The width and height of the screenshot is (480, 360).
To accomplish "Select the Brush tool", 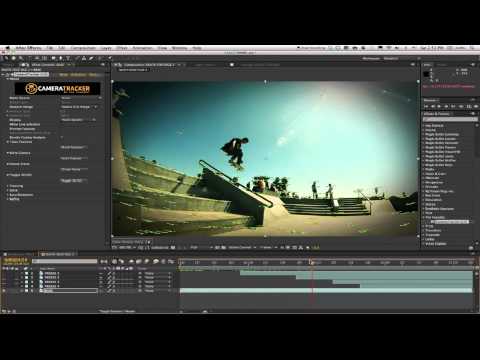I will click(x=77, y=58).
